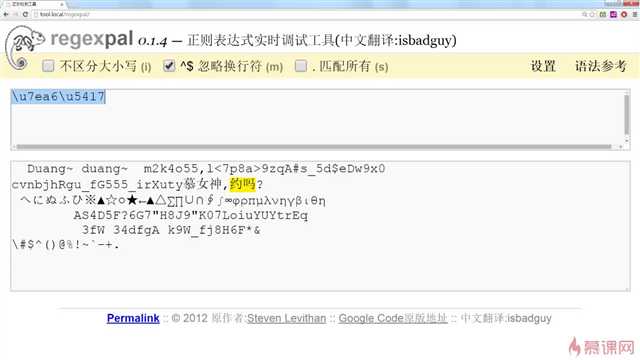This screenshot has width=640, height=360.
Task: Click the highlighted 约吗 match in test text
Action: coord(242,184)
